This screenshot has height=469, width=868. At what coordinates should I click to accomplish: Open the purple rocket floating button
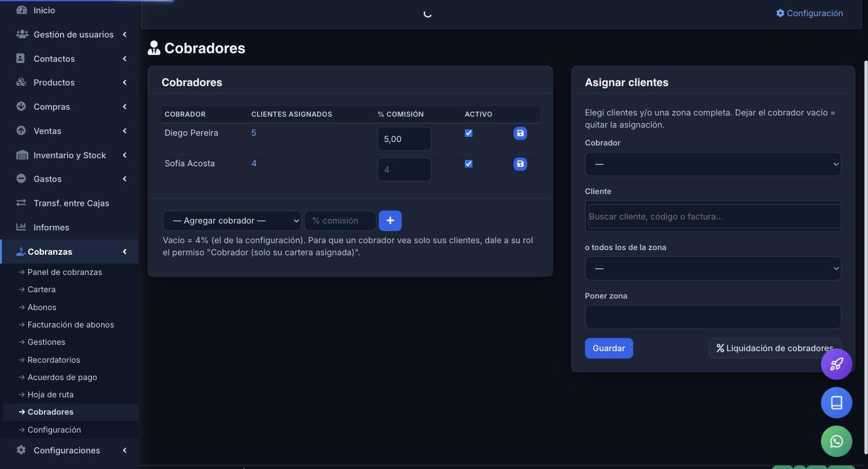837,364
